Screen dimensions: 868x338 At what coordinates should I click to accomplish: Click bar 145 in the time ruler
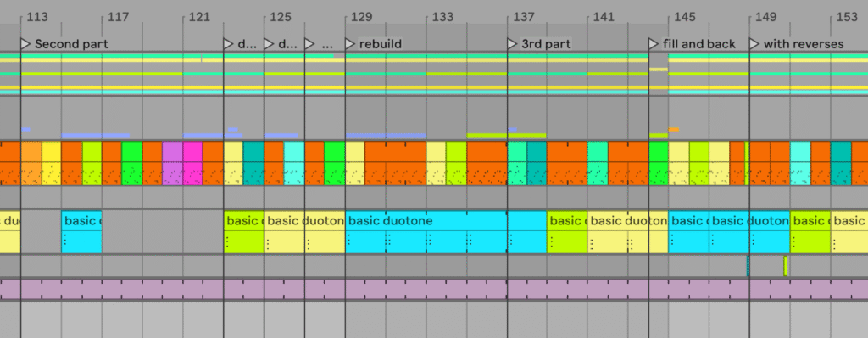pos(684,17)
